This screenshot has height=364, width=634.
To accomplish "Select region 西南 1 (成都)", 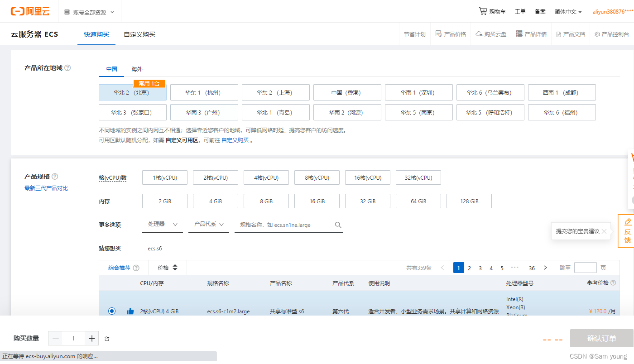I will point(562,92).
